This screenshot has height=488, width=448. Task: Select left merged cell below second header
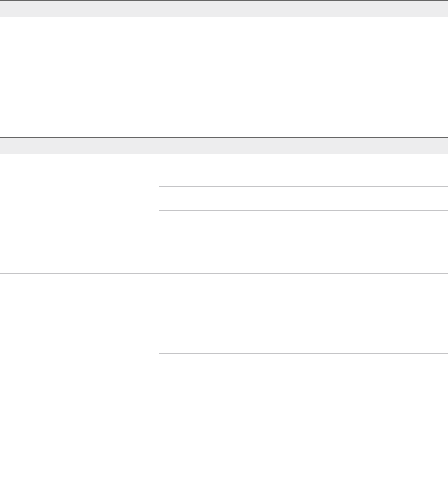[79, 186]
